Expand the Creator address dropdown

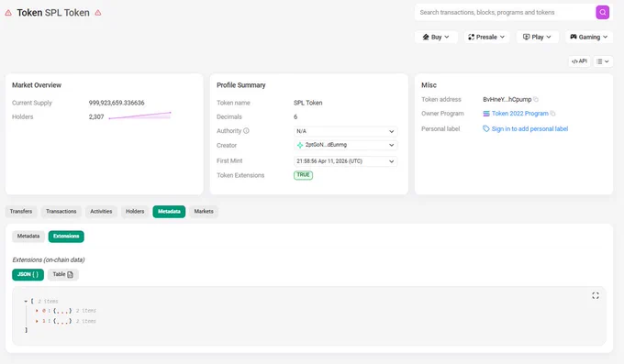click(x=345, y=145)
